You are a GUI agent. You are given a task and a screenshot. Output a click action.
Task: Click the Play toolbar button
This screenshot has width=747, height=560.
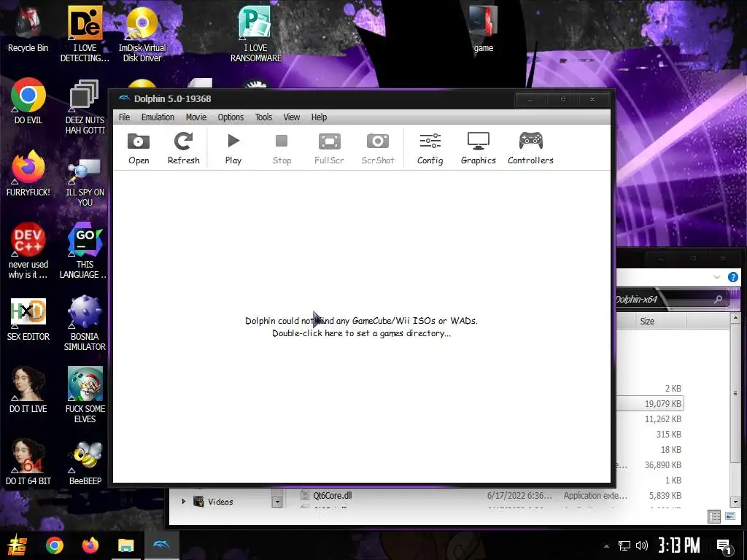(233, 148)
